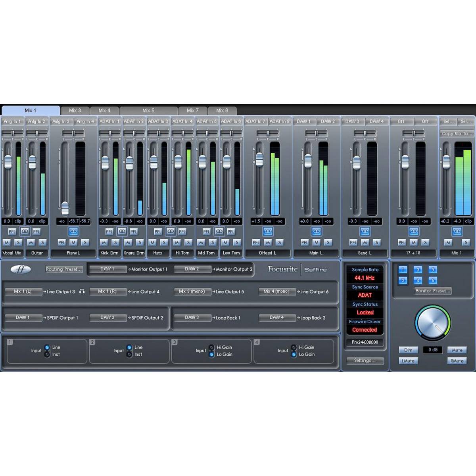The width and height of the screenshot is (476, 476).
Task: Switch to the Mix 4 tab
Action: 104,111
